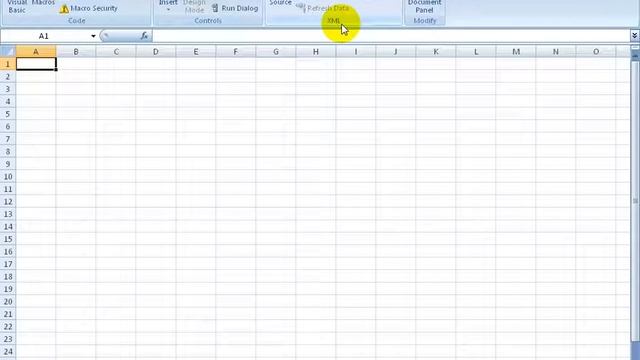Screen dimensions: 640x360
Task: Select column J header
Action: pos(396,51)
